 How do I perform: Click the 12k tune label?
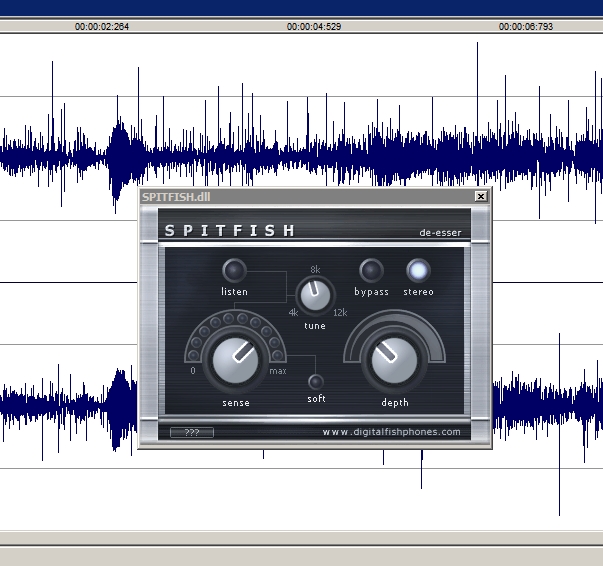(x=340, y=313)
